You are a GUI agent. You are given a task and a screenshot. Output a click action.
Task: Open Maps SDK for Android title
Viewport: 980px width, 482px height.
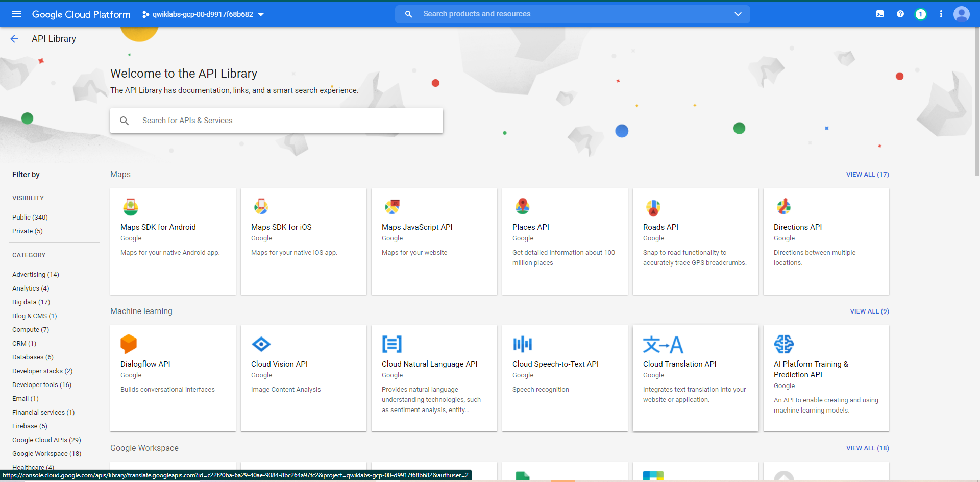click(x=158, y=227)
